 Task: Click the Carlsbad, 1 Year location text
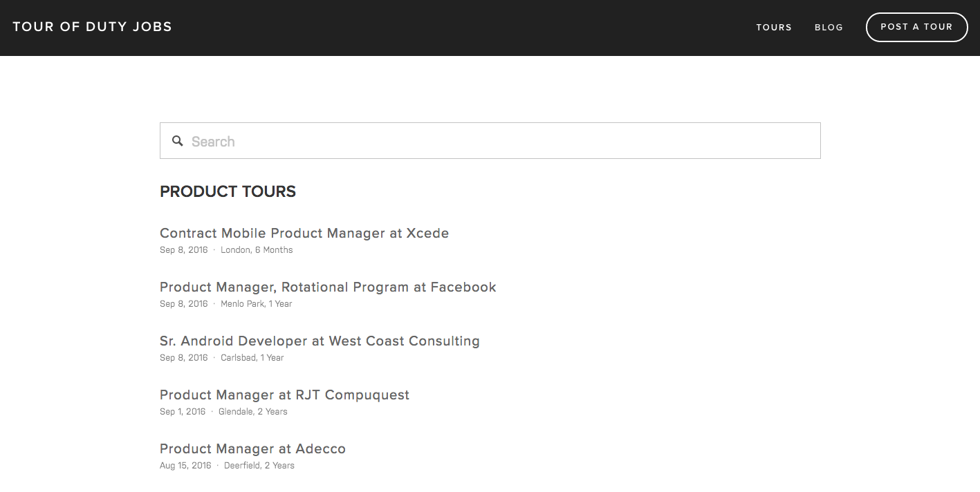[252, 357]
